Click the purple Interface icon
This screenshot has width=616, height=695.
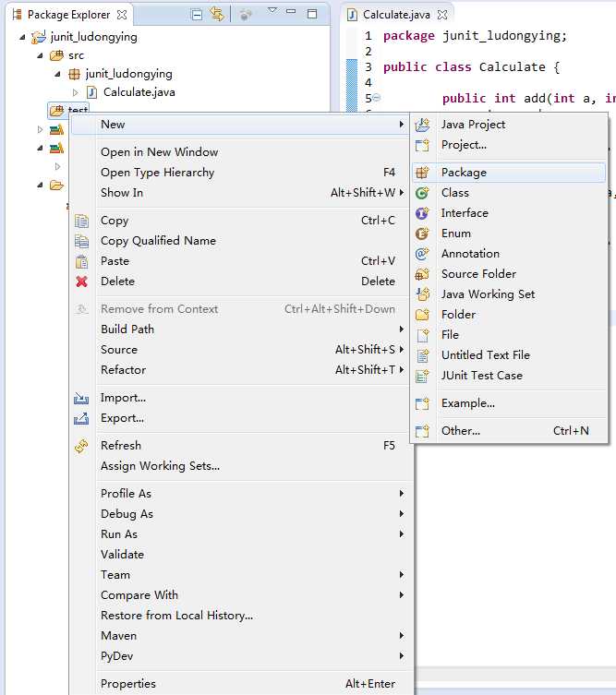coord(422,213)
